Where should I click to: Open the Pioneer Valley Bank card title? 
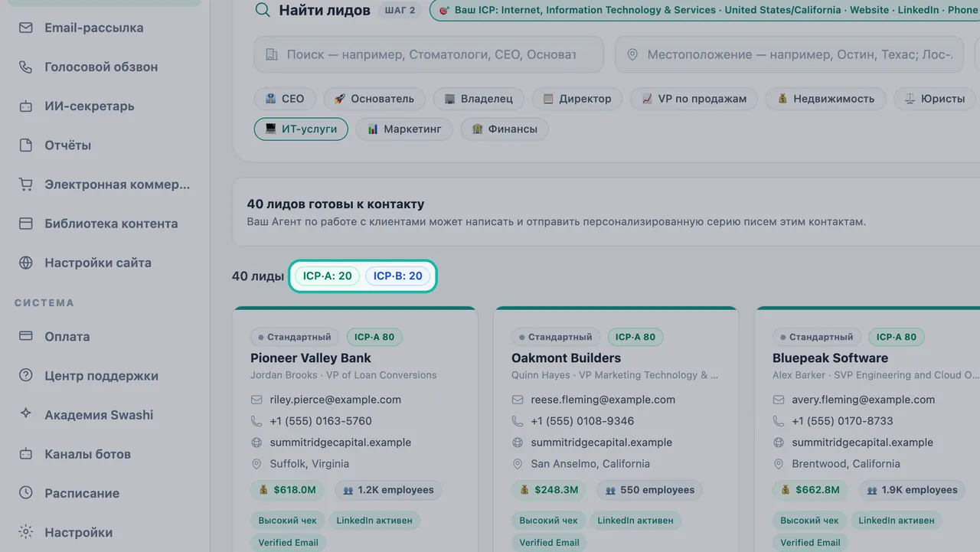click(x=311, y=358)
